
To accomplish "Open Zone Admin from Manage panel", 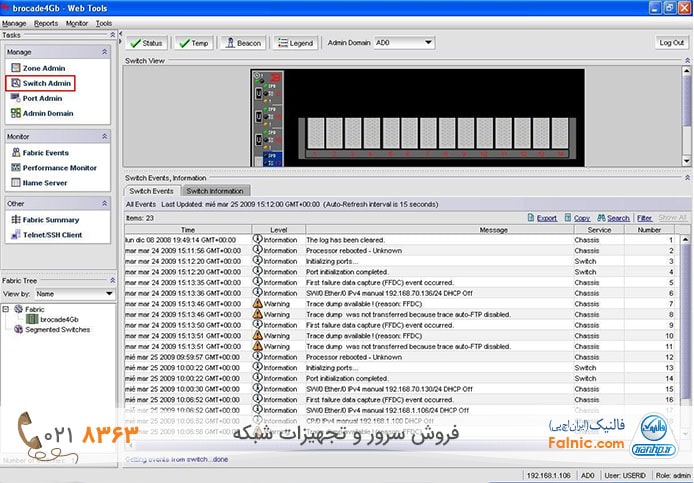I will 43,68.
